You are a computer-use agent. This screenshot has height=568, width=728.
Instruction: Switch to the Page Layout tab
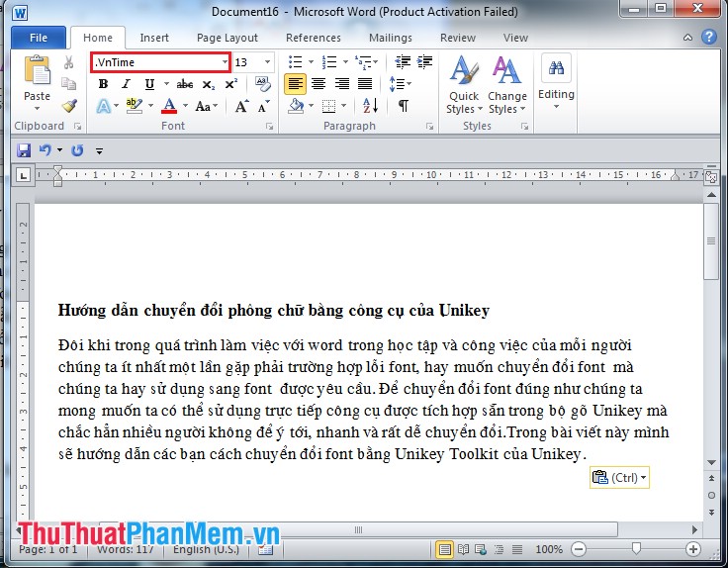(227, 38)
